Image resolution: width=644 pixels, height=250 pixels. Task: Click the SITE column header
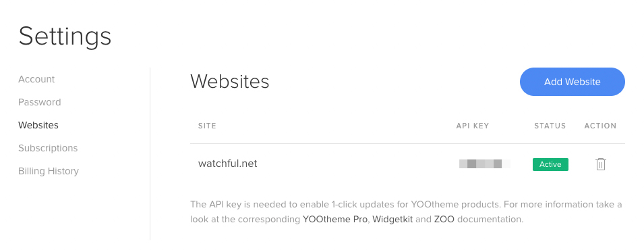click(207, 126)
